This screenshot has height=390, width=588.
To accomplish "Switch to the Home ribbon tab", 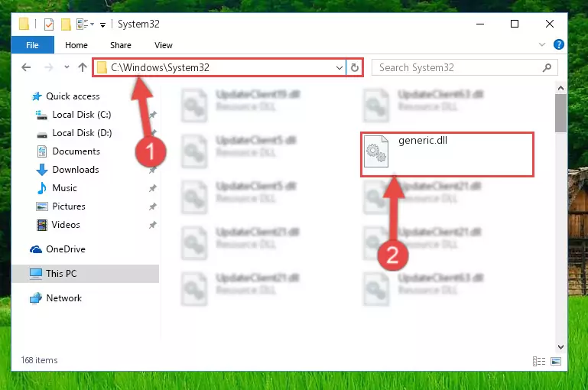I will click(x=76, y=45).
